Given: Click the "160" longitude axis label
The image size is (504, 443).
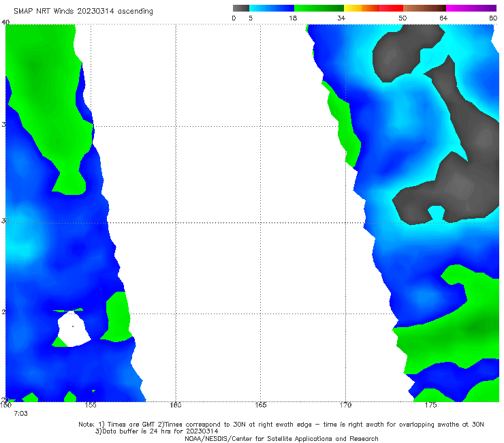Looking at the screenshot, I should pos(176,405).
